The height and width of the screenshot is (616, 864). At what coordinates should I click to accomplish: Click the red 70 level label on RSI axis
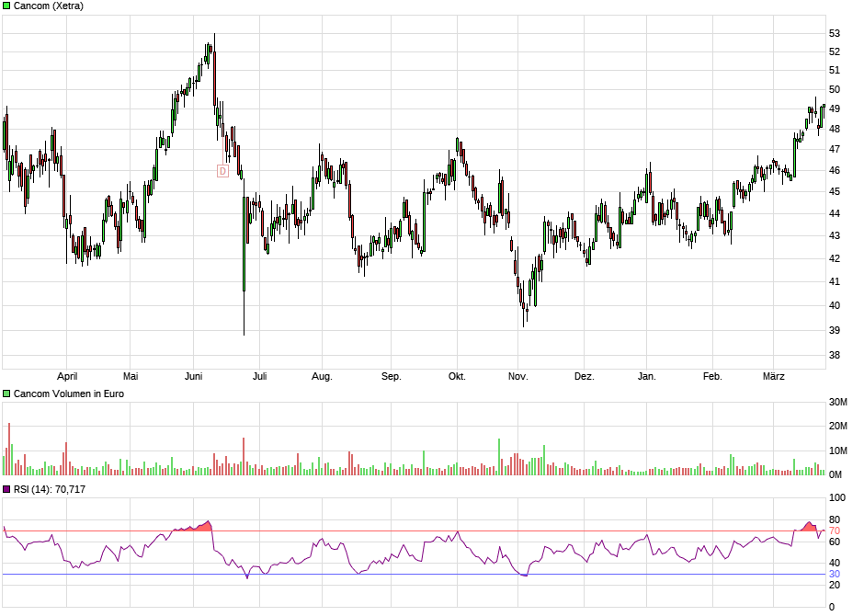tap(833, 530)
